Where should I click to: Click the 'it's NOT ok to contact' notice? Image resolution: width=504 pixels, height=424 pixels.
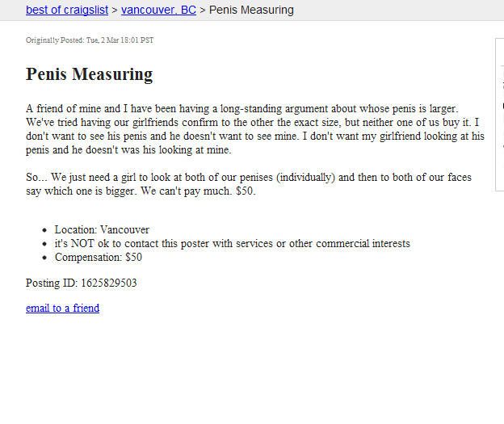click(x=233, y=244)
